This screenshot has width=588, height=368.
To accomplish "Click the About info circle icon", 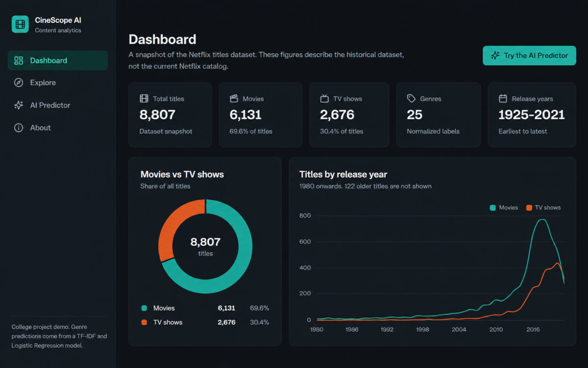I will point(19,128).
